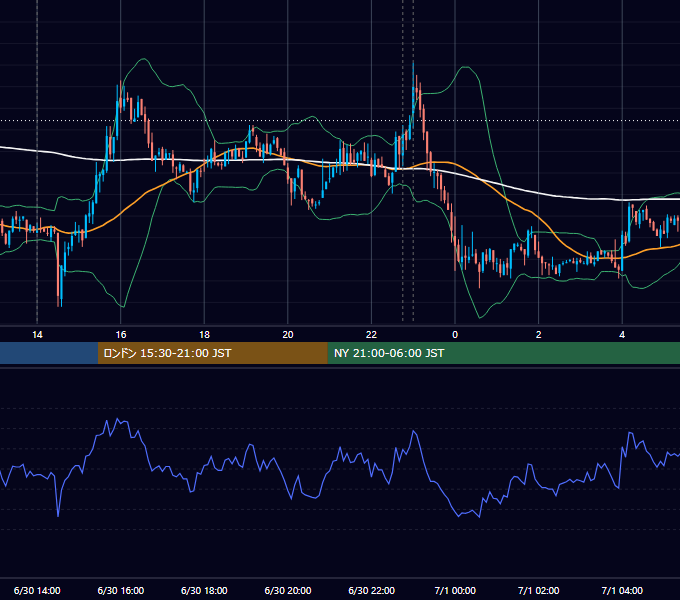Click the 18 hour axis label
Viewport: 680px width, 600px height.
pyautogui.click(x=204, y=335)
